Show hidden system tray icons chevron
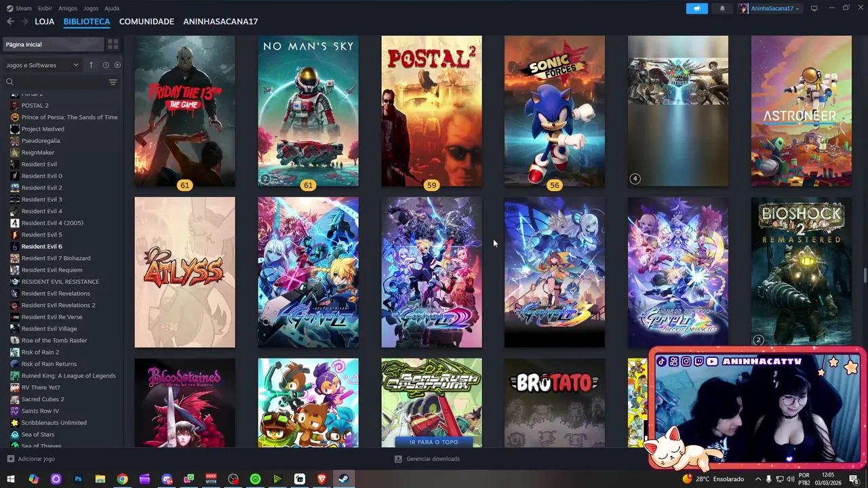The image size is (868, 488). 758,479
